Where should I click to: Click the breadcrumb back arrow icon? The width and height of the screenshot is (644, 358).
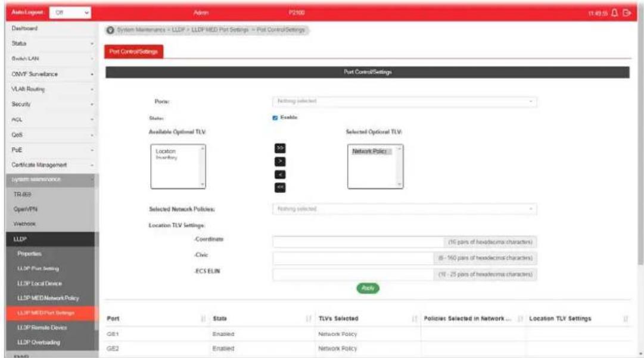pyautogui.click(x=110, y=30)
